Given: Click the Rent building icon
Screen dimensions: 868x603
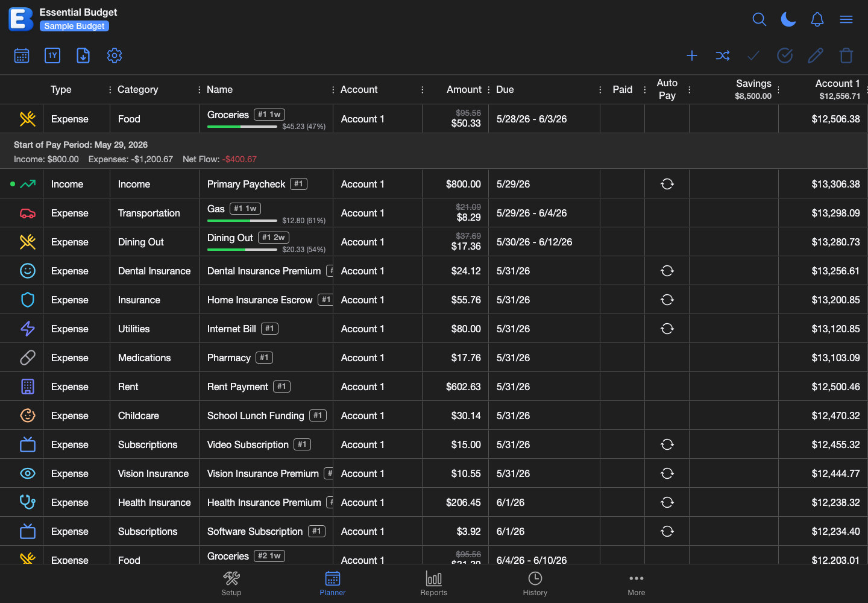Looking at the screenshot, I should (x=28, y=387).
